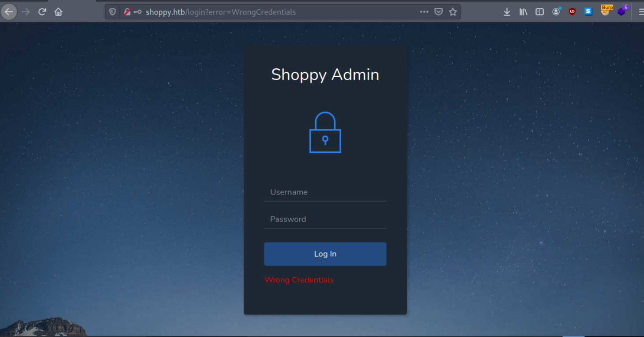Open the Downloads panel

pos(507,12)
